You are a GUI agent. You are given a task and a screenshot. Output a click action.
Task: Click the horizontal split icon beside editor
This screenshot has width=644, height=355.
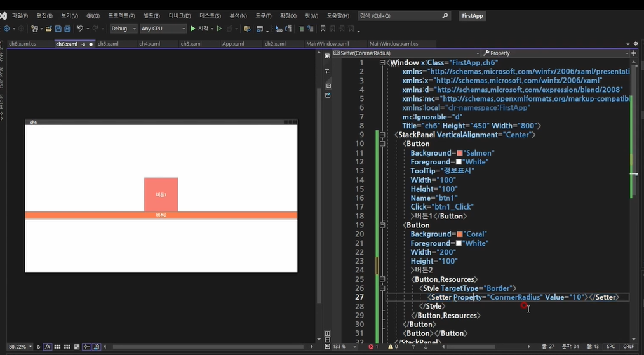tap(328, 86)
